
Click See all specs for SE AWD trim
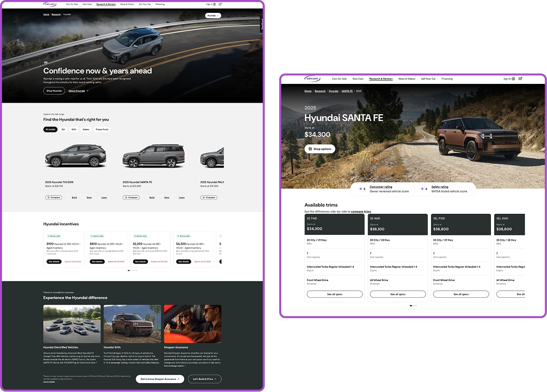[x=397, y=294]
